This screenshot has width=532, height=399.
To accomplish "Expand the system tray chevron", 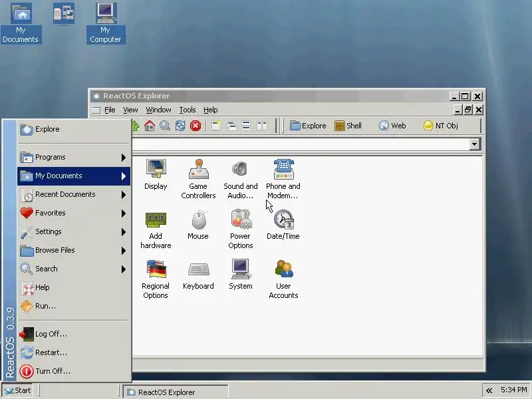I will (x=489, y=390).
